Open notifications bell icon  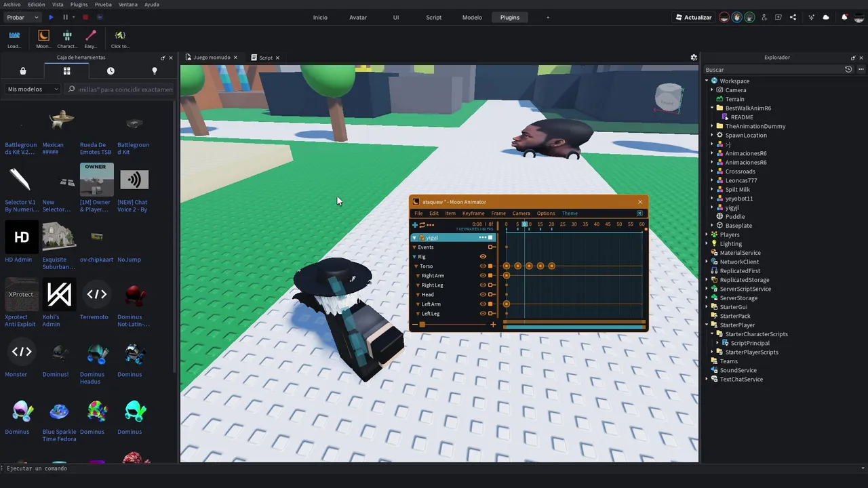(x=844, y=17)
